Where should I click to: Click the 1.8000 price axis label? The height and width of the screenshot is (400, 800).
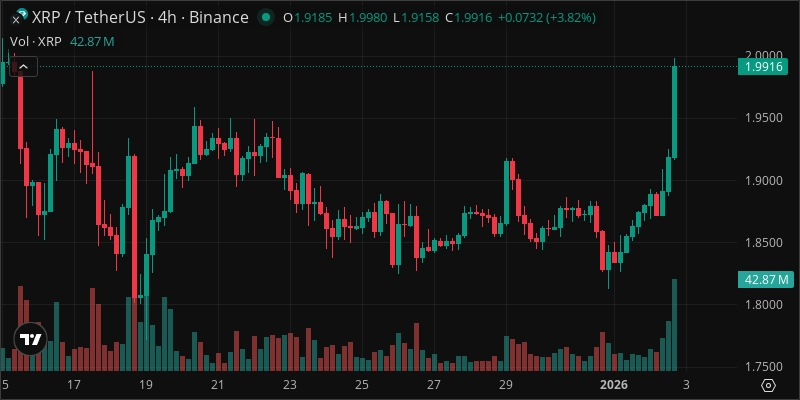[x=763, y=305]
